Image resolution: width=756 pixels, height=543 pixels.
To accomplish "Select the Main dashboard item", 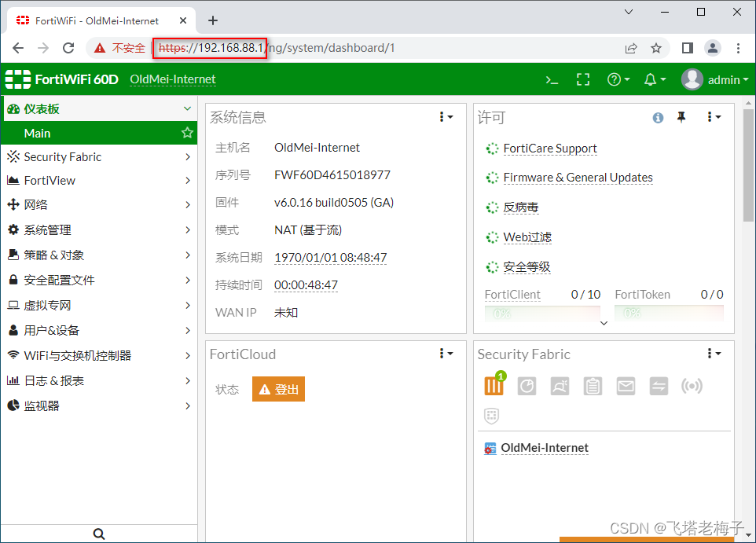I will pos(99,133).
